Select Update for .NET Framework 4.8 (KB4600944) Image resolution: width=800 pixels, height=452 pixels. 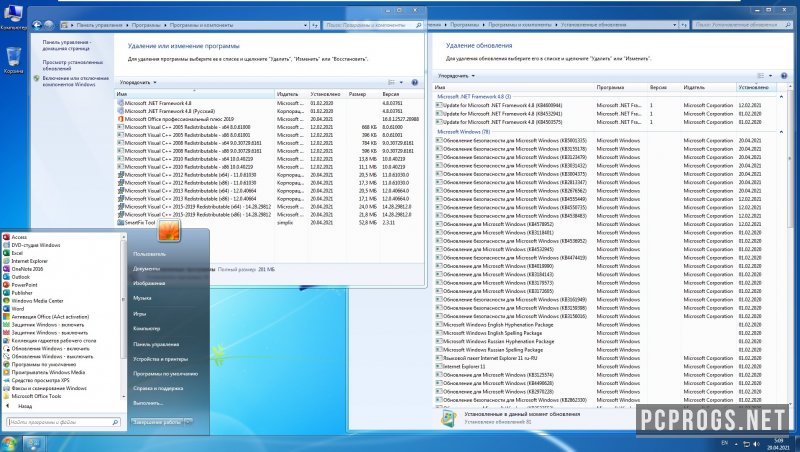[x=606, y=106]
